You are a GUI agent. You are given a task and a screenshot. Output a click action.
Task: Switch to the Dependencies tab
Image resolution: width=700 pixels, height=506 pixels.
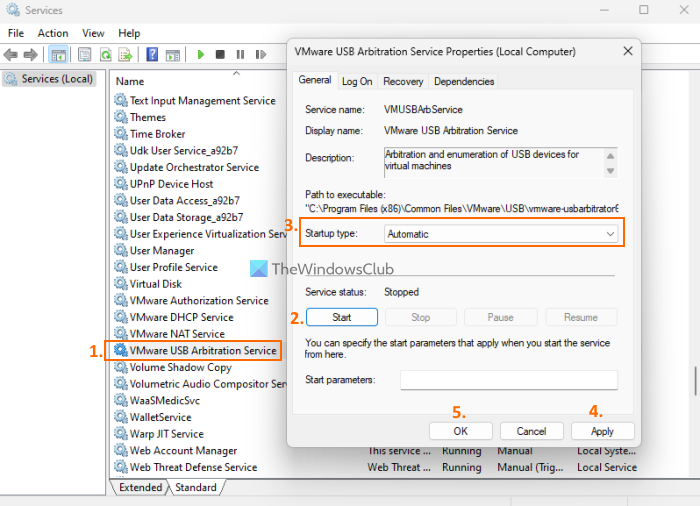tap(464, 81)
